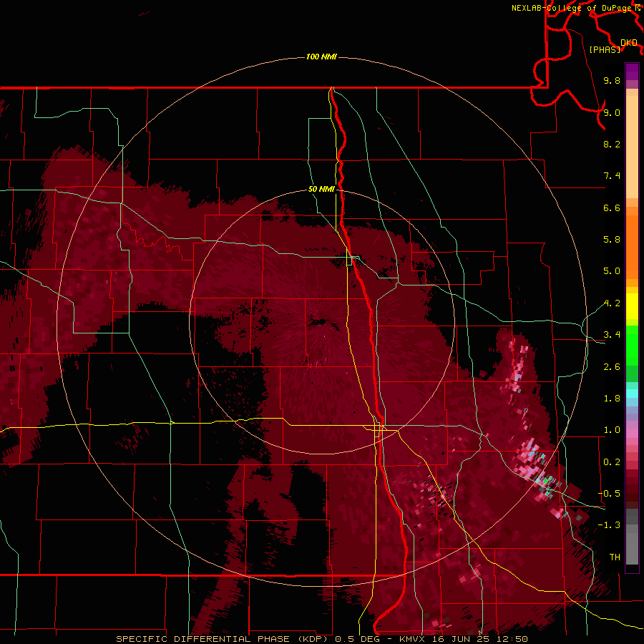This screenshot has height=644, width=644.
Task: Click the purple top segment of color bar
Action: click(632, 72)
